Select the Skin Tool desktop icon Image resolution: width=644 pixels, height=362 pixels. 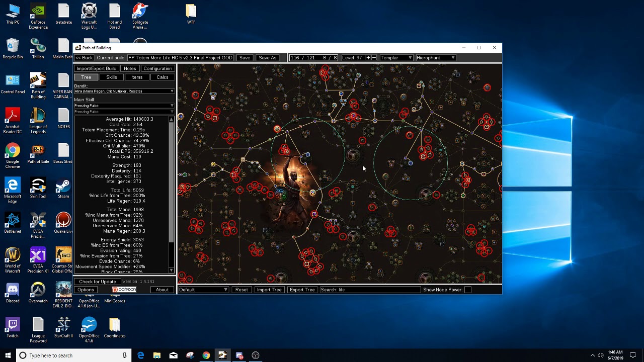coord(38,188)
